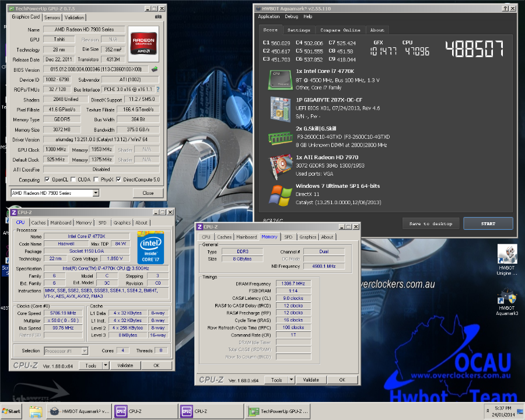This screenshot has width=525, height=420.
Task: Click the CPU chip icon in Aquamark
Action: pos(280,80)
